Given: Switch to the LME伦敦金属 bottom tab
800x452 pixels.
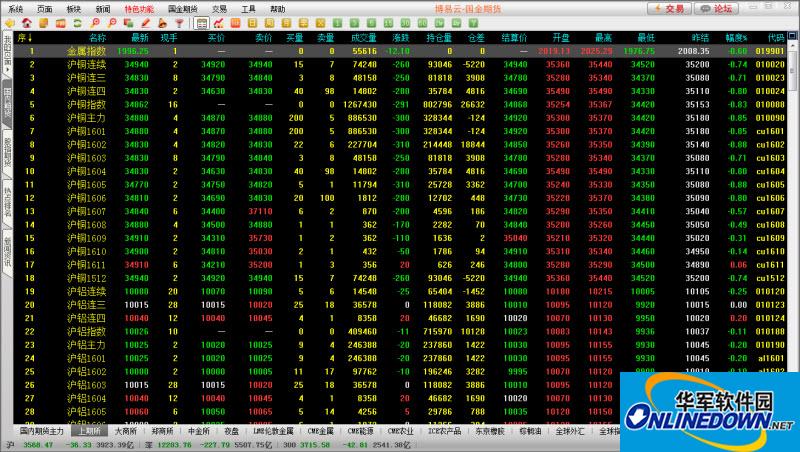Looking at the screenshot, I should pos(273,431).
